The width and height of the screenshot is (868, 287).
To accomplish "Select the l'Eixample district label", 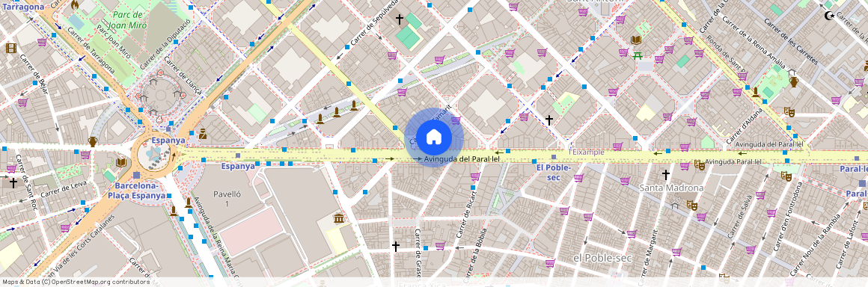I will coord(587,152).
